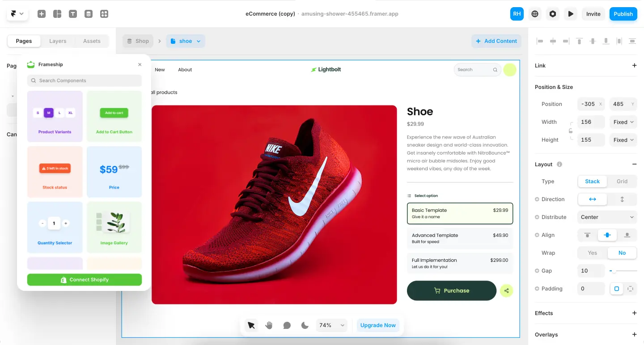Image resolution: width=644 pixels, height=345 pixels.
Task: Click the Insert plus icon in top toolbar
Action: point(42,14)
